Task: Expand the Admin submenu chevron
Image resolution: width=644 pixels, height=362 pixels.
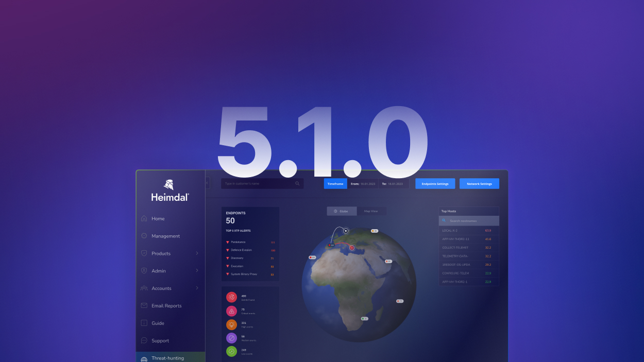Action: point(197,270)
